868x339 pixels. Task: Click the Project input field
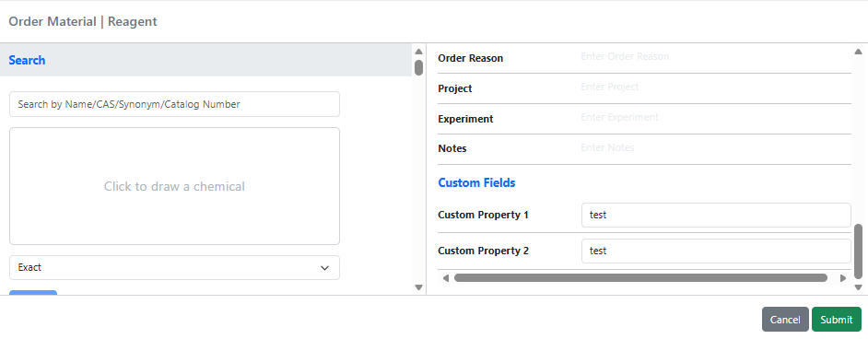pyautogui.click(x=715, y=88)
